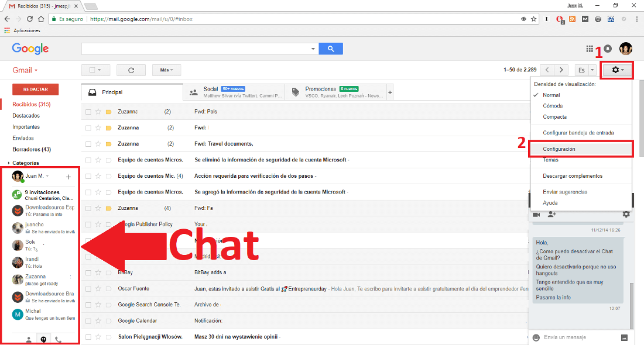Open select-all options dropdown arrow
Viewport: 644px width, 345px height.
point(100,70)
